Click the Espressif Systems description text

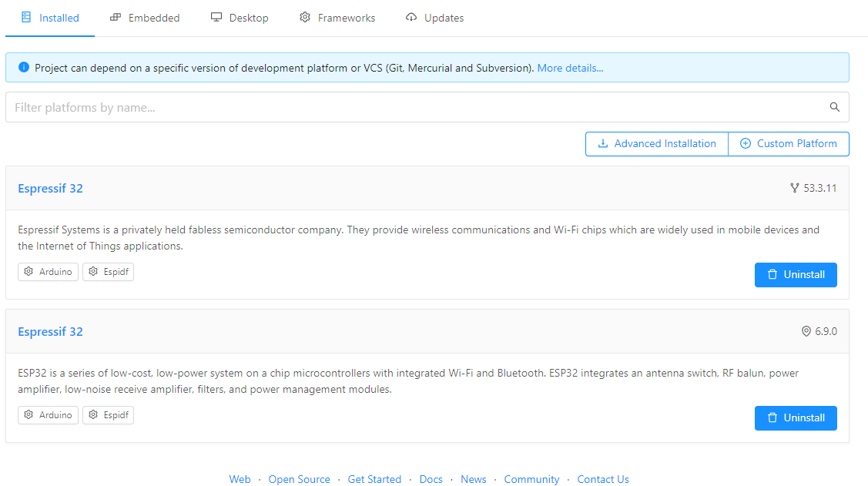(x=418, y=238)
